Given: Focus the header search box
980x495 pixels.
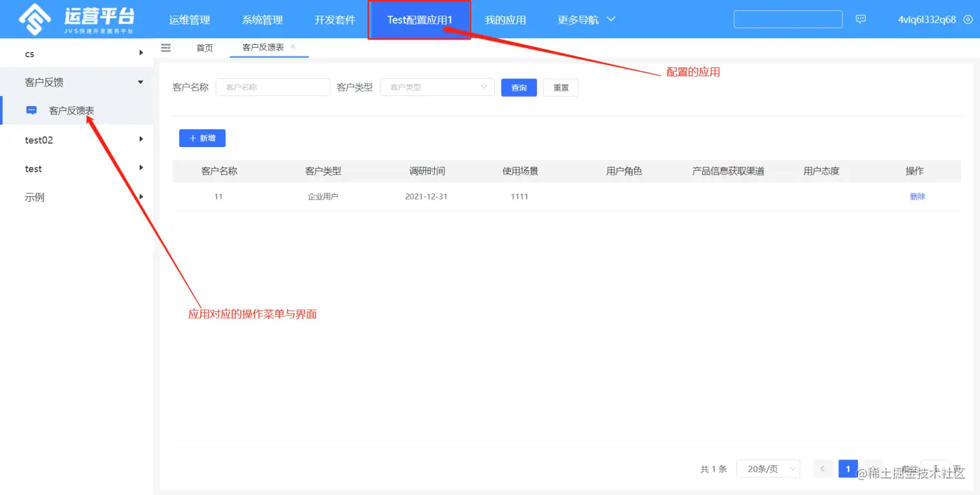Looking at the screenshot, I should pyautogui.click(x=788, y=19).
